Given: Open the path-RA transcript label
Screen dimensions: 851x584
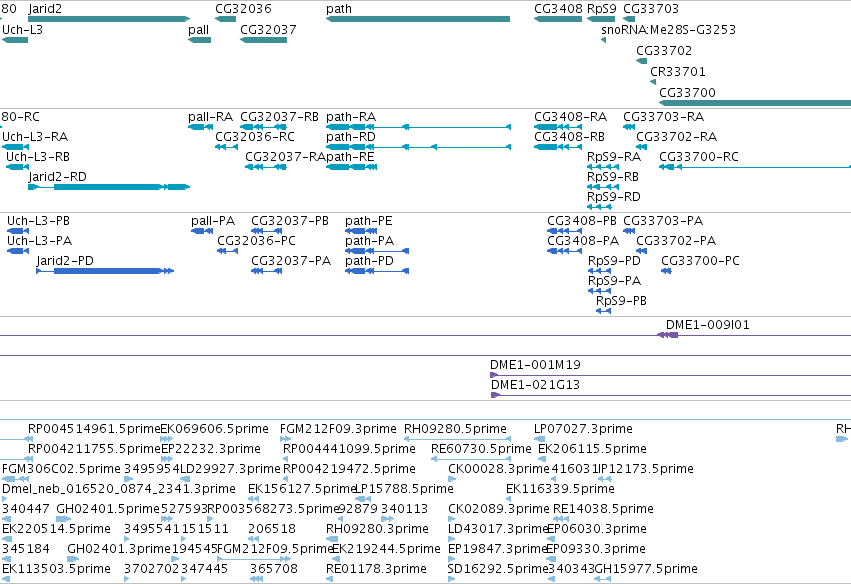Looking at the screenshot, I should [351, 117].
